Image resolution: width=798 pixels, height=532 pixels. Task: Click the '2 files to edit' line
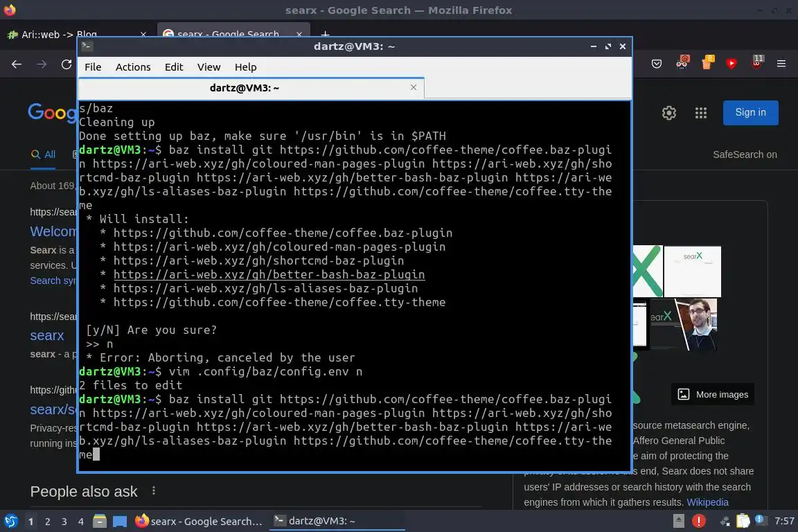130,385
